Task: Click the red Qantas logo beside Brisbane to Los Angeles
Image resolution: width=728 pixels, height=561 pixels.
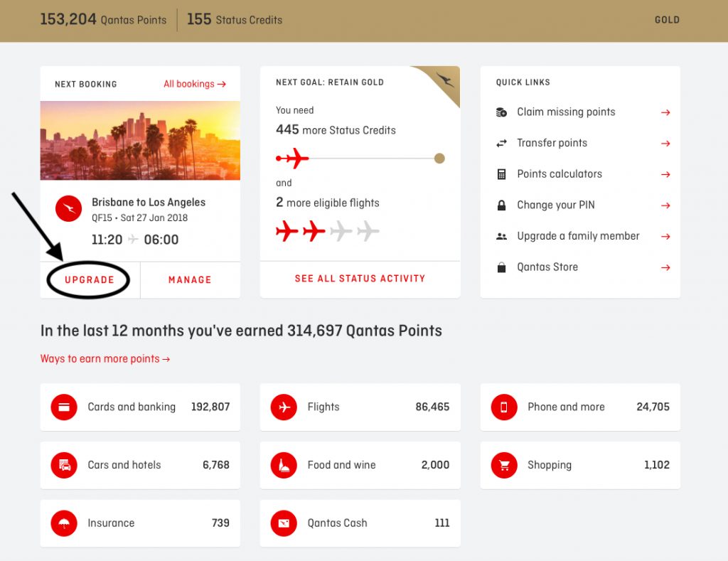Action: tap(69, 208)
